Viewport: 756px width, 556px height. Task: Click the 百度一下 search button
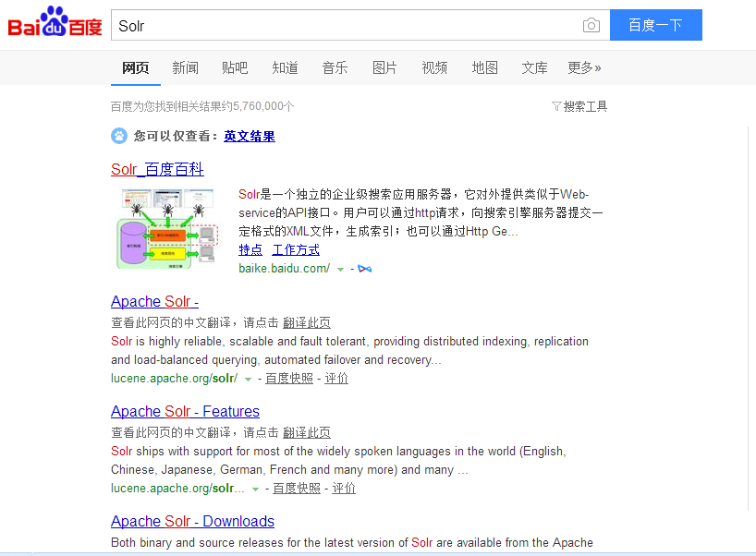[655, 25]
